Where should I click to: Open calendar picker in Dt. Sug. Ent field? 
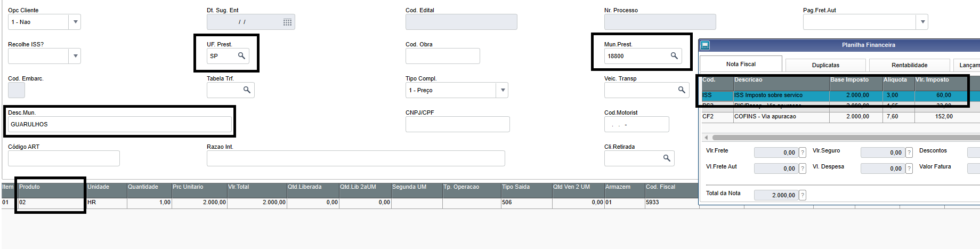click(x=287, y=22)
